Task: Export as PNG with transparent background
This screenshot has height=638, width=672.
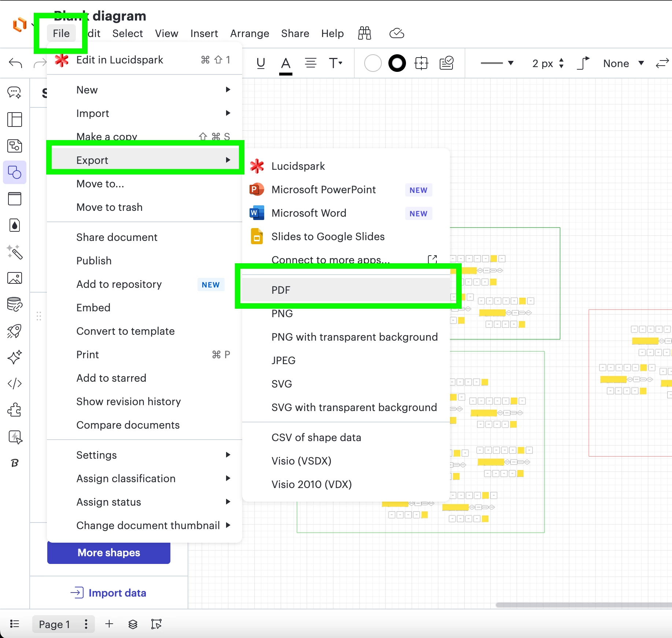Action: (x=346, y=337)
